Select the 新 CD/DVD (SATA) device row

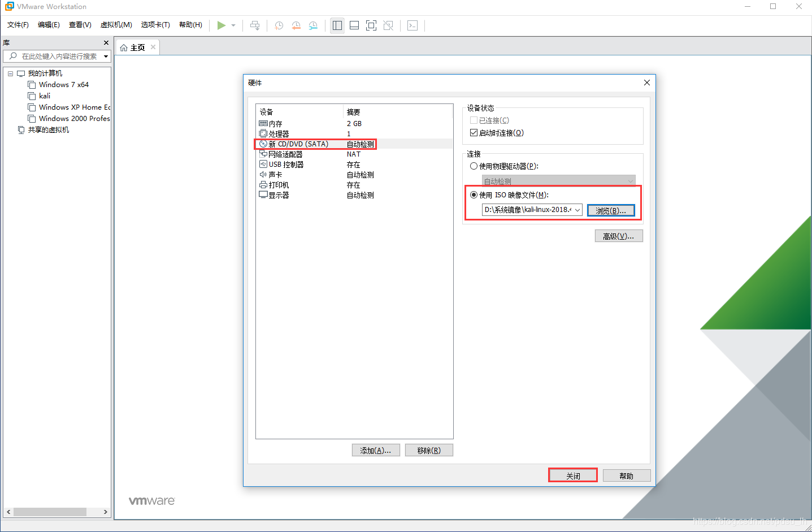[x=354, y=144]
